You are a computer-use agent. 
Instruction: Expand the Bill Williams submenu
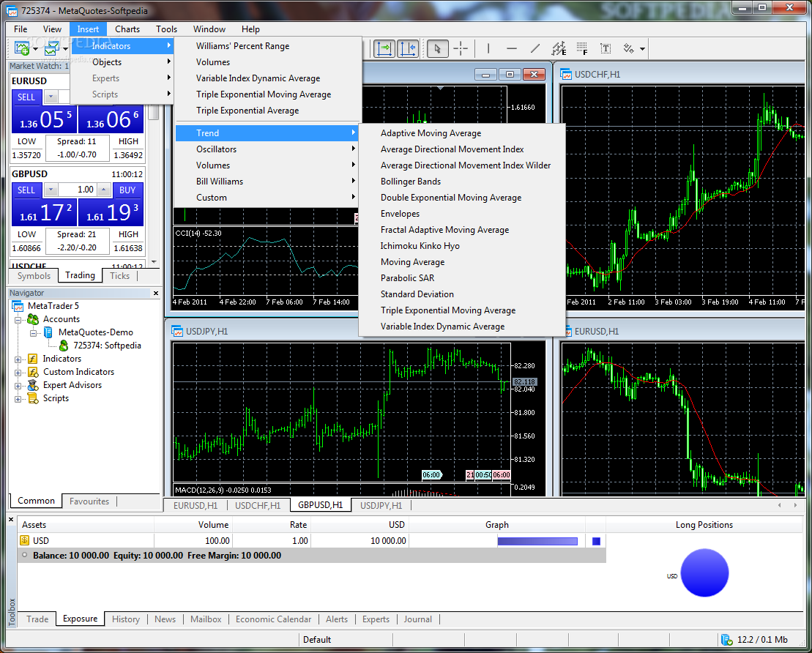[x=268, y=182]
